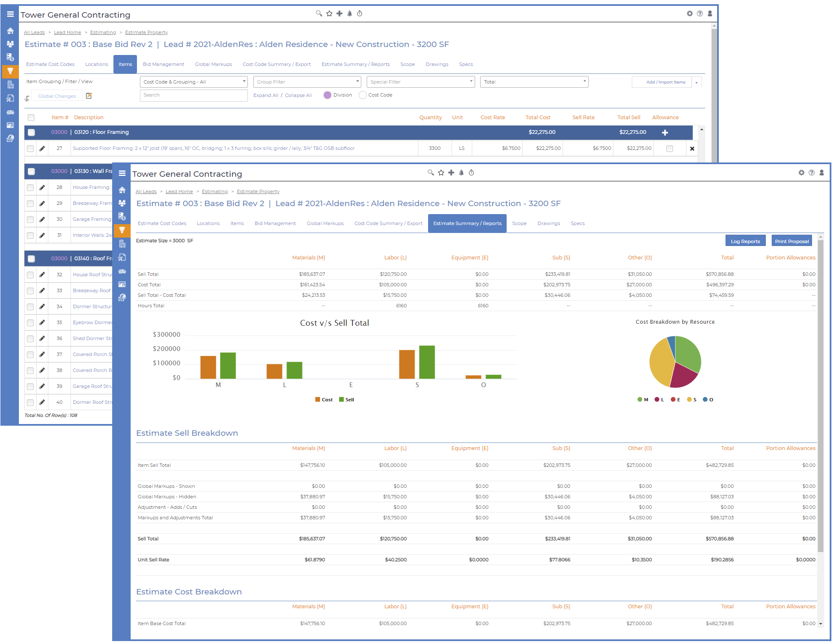Delete item 27 with the X icon
Image resolution: width=836 pixels, height=644 pixels.
(692, 149)
